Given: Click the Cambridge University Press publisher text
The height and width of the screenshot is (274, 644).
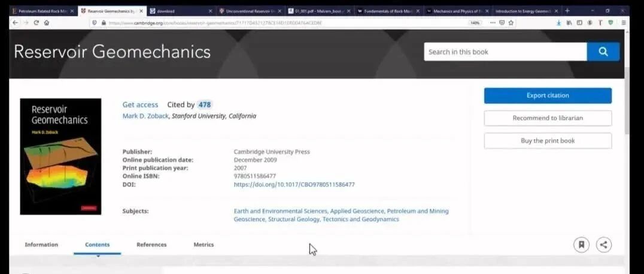Looking at the screenshot, I should point(272,152).
